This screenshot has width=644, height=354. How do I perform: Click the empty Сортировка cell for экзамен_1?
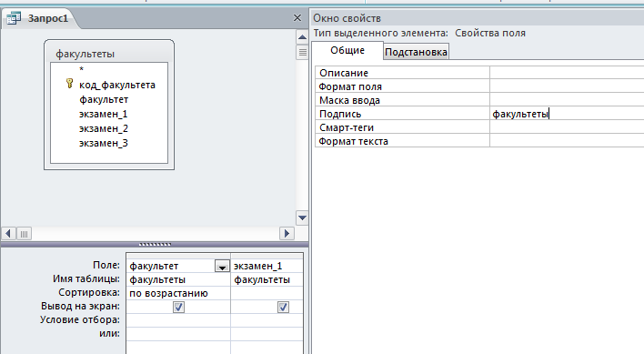pyautogui.click(x=267, y=293)
